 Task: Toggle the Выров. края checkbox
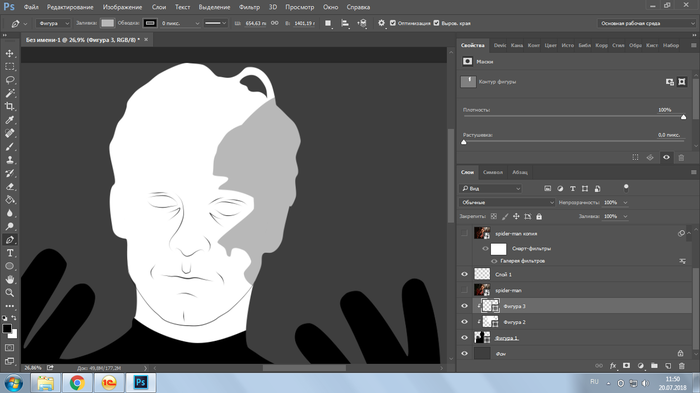[436, 23]
